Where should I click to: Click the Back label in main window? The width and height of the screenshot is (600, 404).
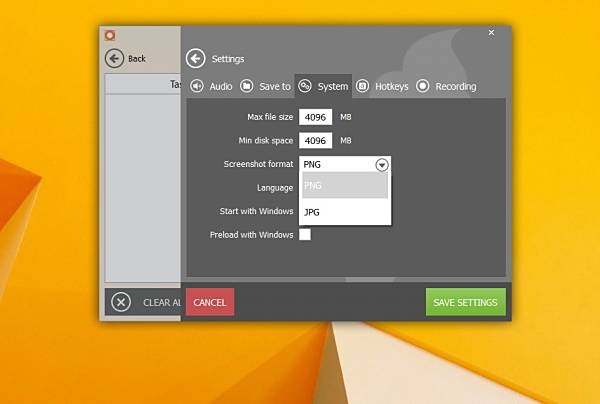(137, 59)
